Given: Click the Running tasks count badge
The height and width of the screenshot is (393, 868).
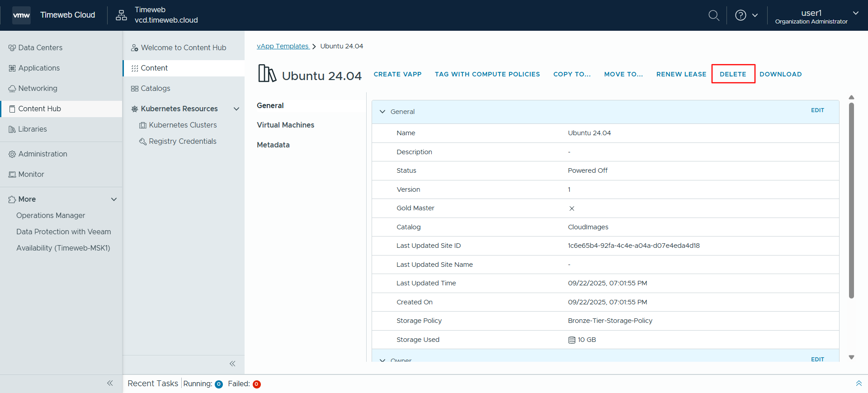Looking at the screenshot, I should click(x=219, y=384).
